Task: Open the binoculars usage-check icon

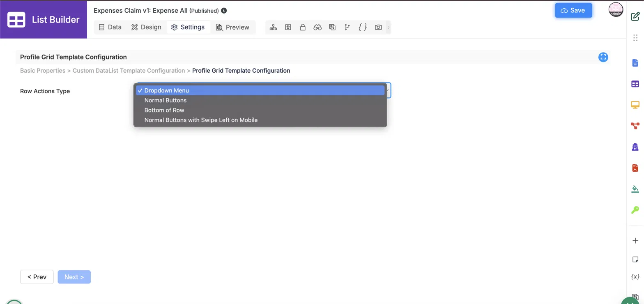Action: coord(317,28)
